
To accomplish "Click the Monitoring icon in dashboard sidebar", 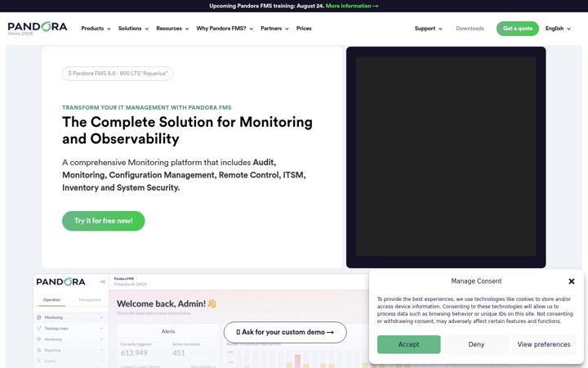I will point(38,317).
